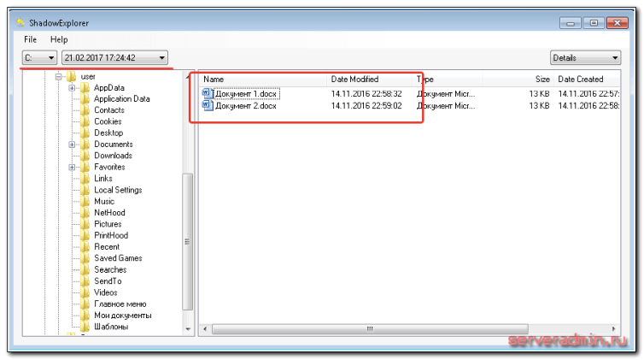Select the Desktop tree label
644x360 pixels.
click(108, 133)
